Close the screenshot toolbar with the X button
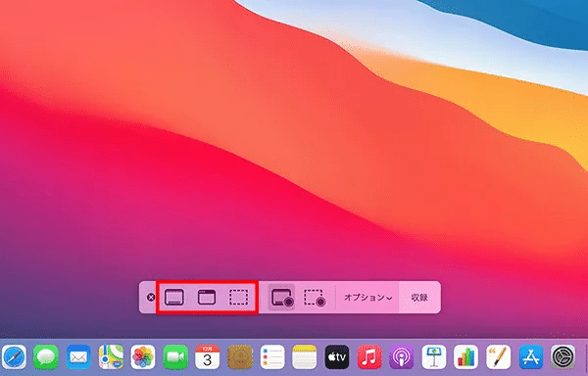This screenshot has width=588, height=376. point(151,298)
